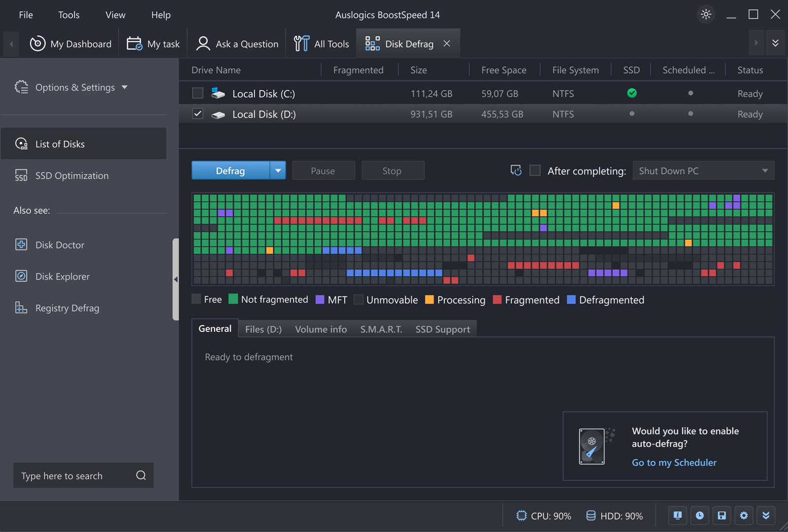
Task: Click the system information icon in the status bar
Action: 677,515
